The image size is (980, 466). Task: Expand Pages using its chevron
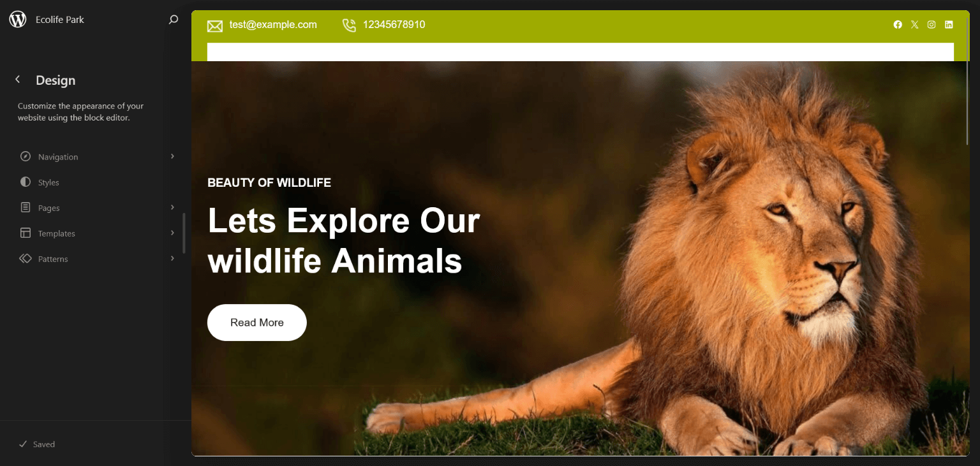172,207
